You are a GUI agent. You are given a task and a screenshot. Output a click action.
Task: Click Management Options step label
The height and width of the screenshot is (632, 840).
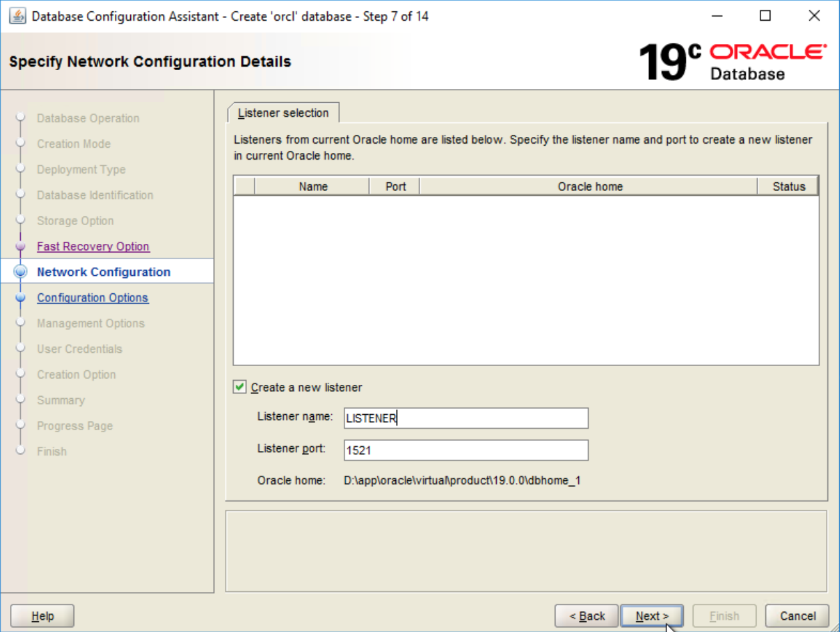point(90,323)
